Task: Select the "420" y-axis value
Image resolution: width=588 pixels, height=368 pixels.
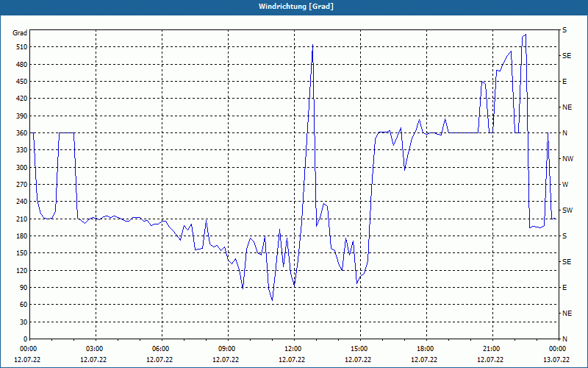Action: [22, 99]
